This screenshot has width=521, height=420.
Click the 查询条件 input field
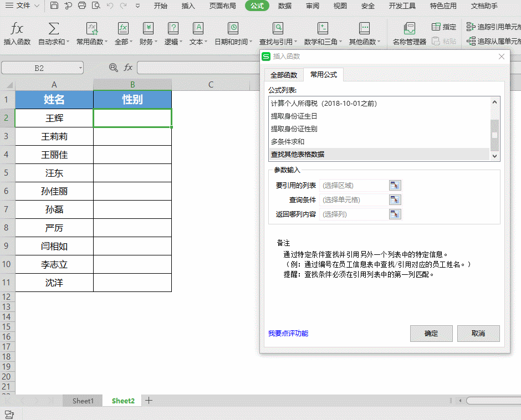coord(354,200)
